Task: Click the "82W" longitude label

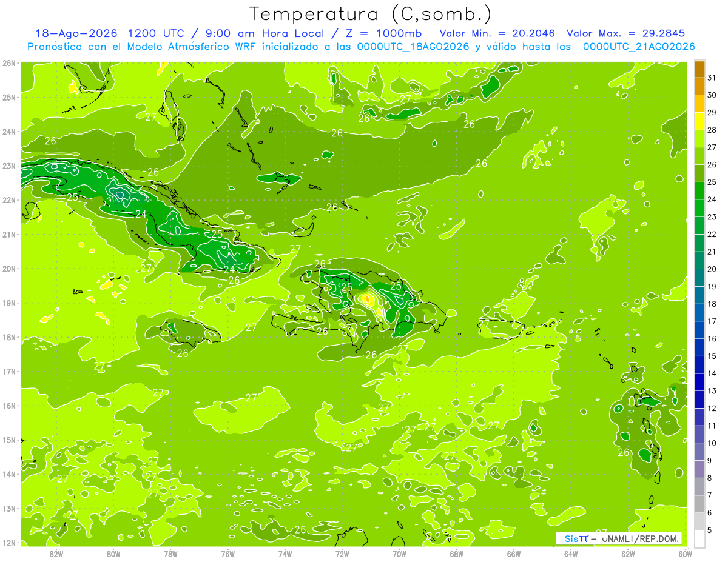Action: (x=56, y=554)
